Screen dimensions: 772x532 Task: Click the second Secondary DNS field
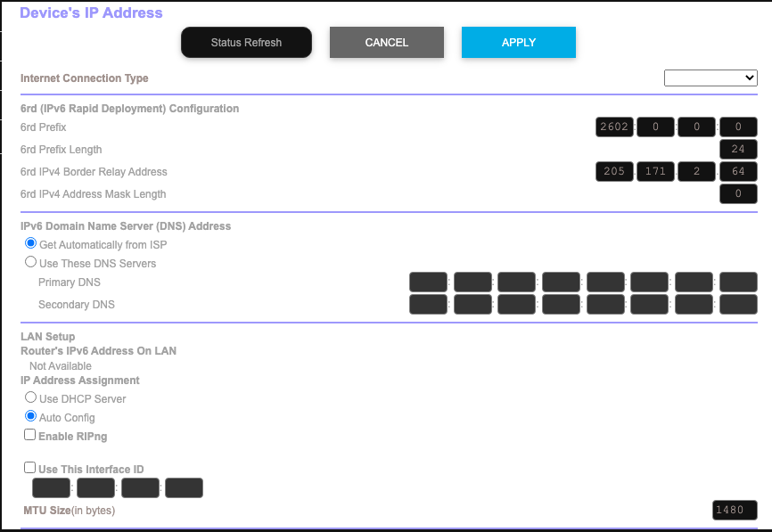(472, 304)
